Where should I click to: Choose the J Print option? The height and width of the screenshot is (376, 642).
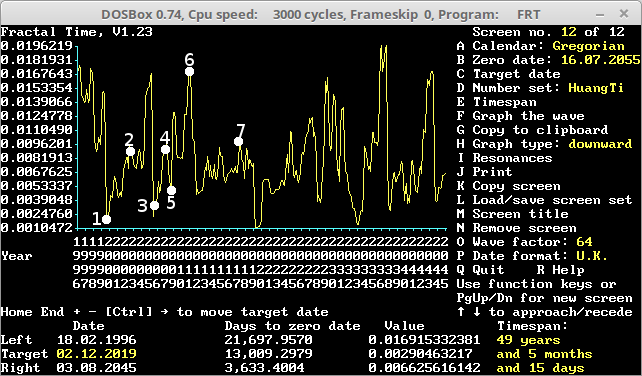(484, 172)
